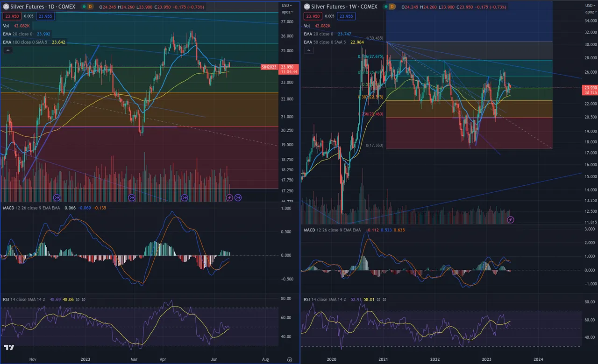Click red sell price 23.950 on 1W chart
Image resolution: width=598 pixels, height=364 pixels.
tap(313, 16)
